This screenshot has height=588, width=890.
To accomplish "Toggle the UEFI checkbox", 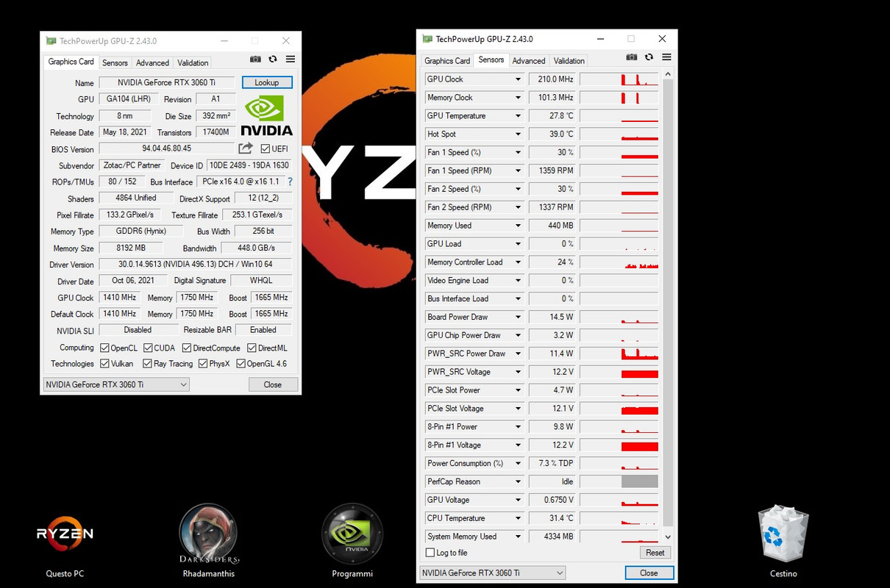I will click(265, 149).
